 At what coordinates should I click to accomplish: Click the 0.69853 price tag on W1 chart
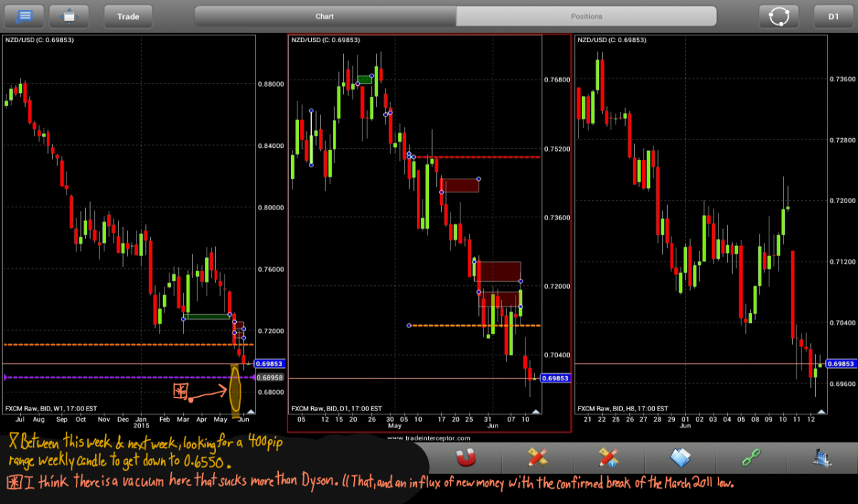(x=270, y=363)
